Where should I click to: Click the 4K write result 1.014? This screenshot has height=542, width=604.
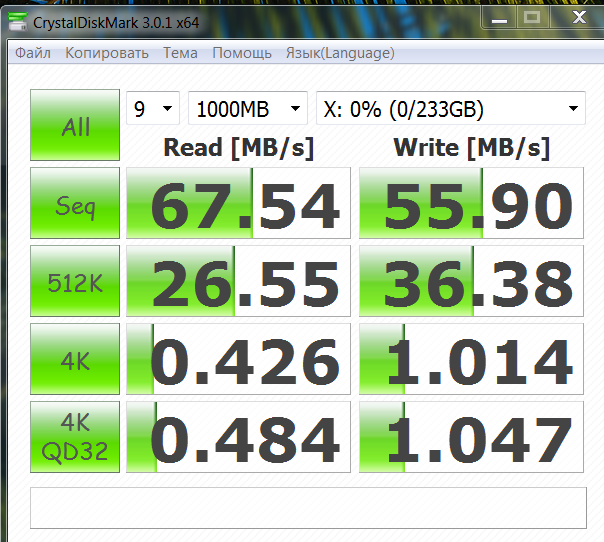click(x=471, y=359)
